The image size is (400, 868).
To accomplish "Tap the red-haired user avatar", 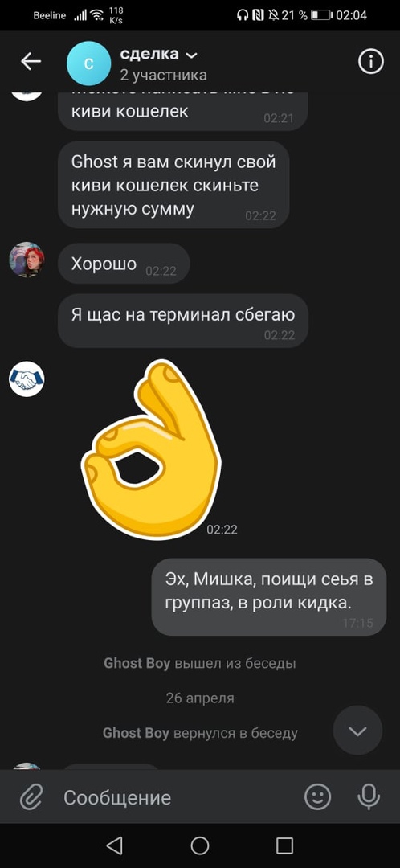I will coord(27,259).
